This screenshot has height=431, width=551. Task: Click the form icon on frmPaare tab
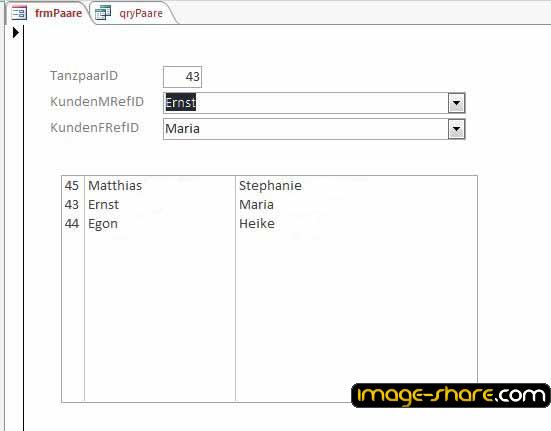19,13
